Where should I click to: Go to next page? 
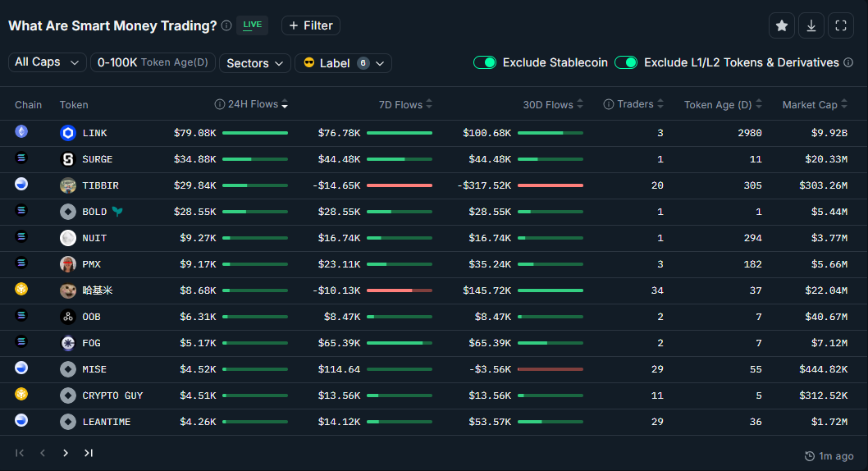(x=66, y=453)
